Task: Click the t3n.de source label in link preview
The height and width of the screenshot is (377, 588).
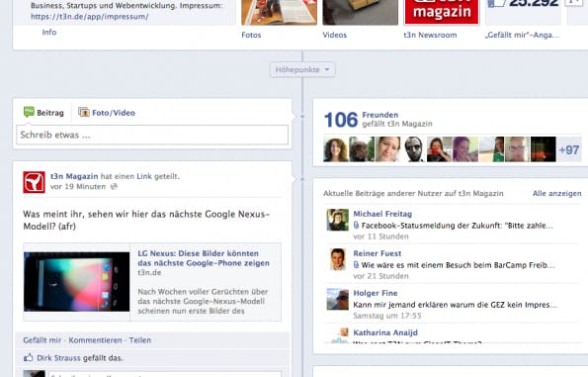Action: pos(149,273)
